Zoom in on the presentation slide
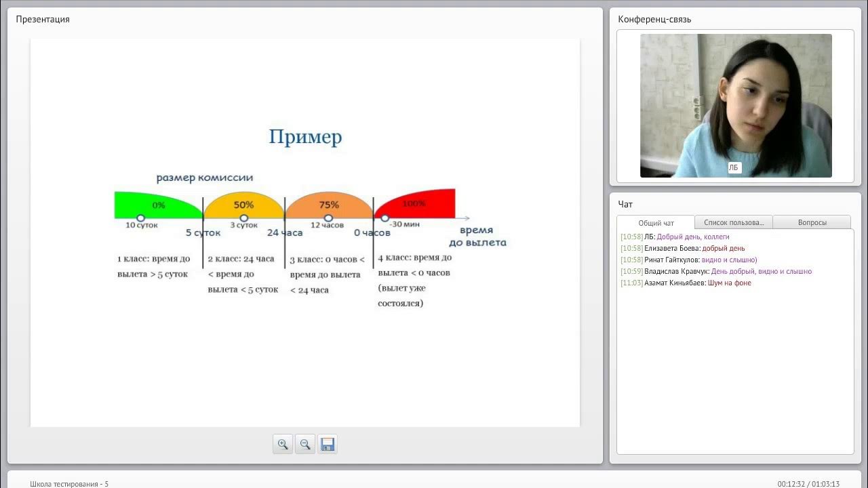Viewport: 868px width, 488px height. pyautogui.click(x=283, y=445)
